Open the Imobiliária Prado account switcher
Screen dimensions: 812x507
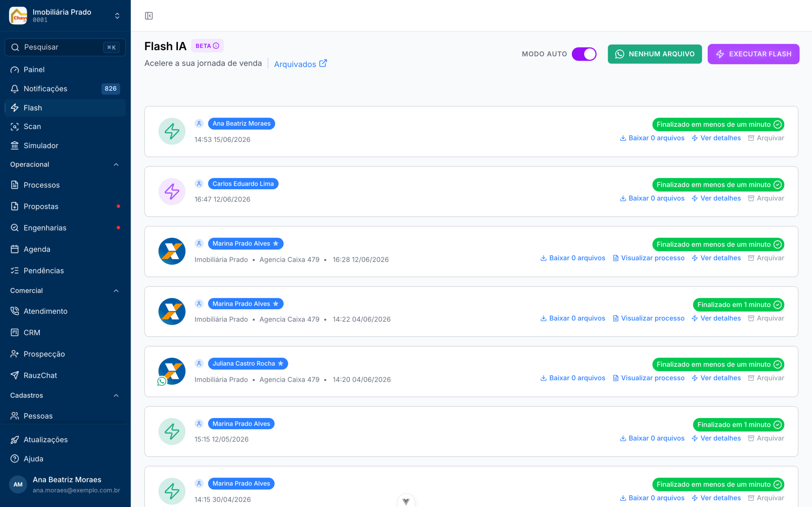pos(117,16)
